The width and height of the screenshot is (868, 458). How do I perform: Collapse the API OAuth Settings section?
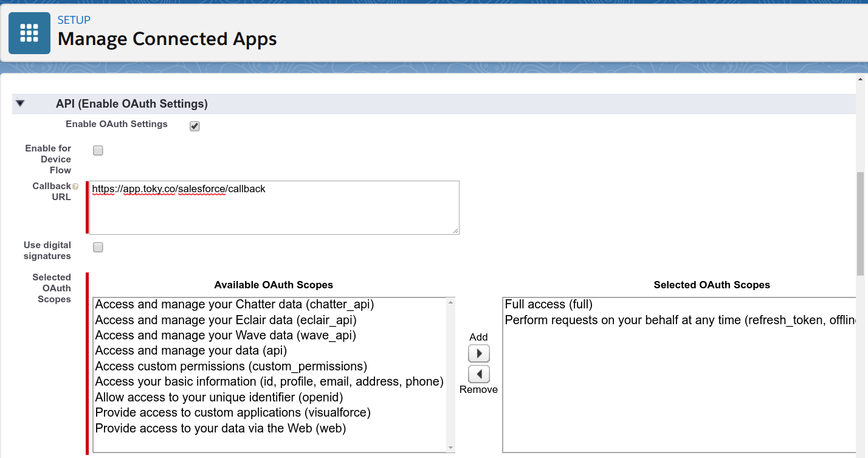point(20,104)
